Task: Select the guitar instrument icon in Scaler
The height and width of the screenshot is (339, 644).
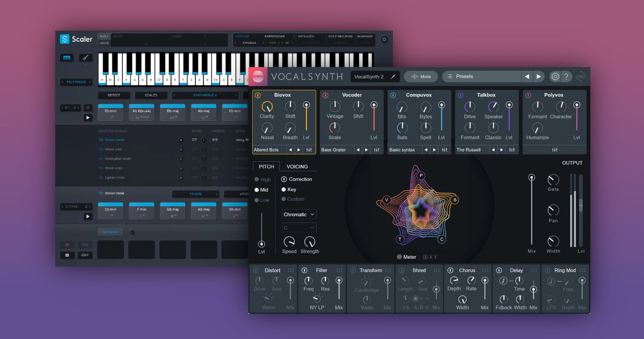Action: 86,57
